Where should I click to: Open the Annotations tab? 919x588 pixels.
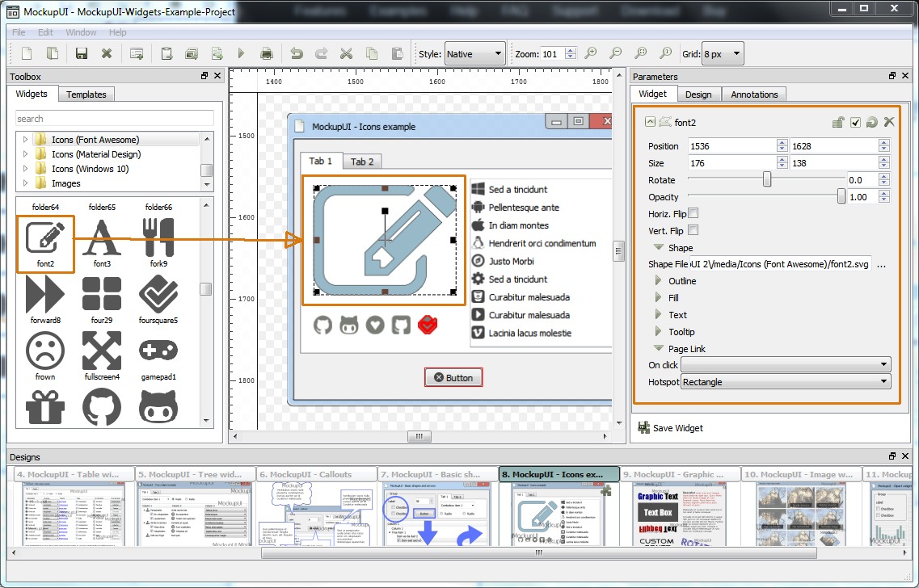click(754, 94)
